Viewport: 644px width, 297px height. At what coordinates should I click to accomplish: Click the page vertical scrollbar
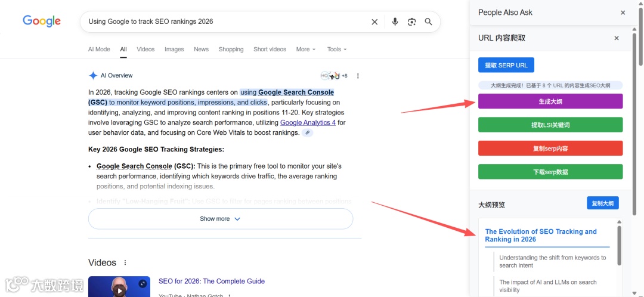click(640, 35)
